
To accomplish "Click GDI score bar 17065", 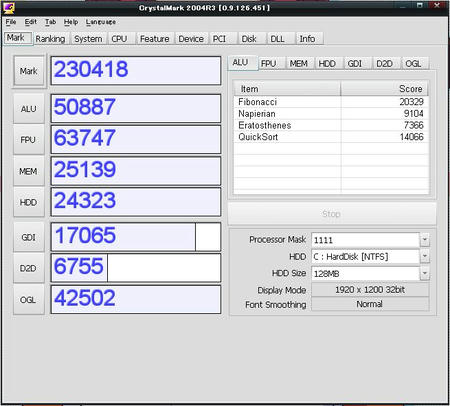I will tap(136, 237).
